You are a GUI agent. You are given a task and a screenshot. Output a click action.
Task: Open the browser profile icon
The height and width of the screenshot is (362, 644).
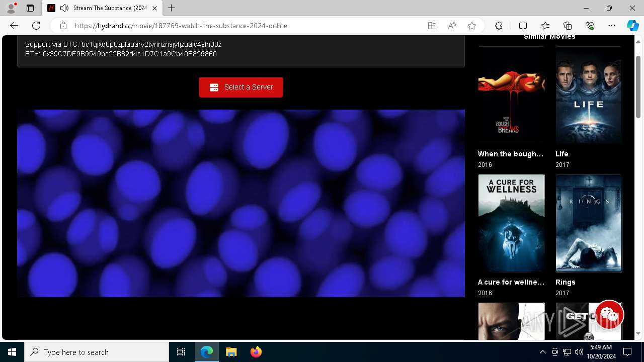pos(11,8)
